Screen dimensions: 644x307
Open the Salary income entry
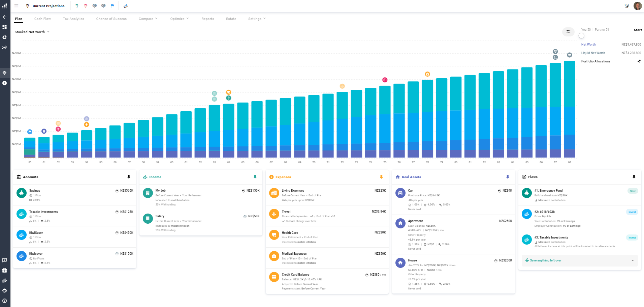[201, 223]
